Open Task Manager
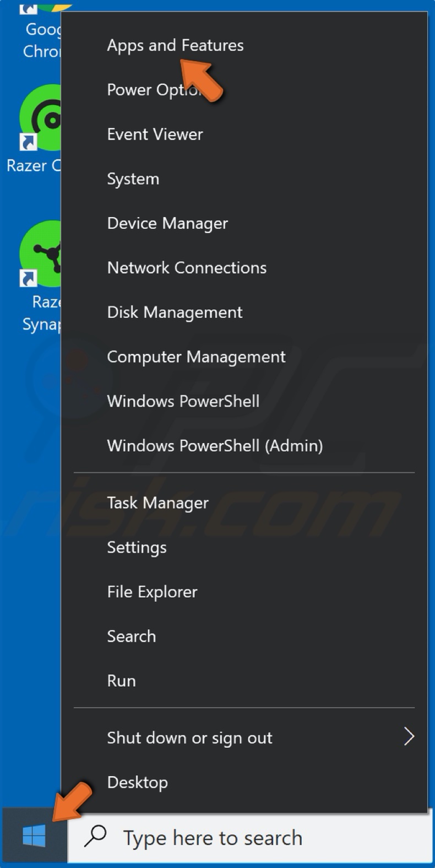 coord(157,503)
